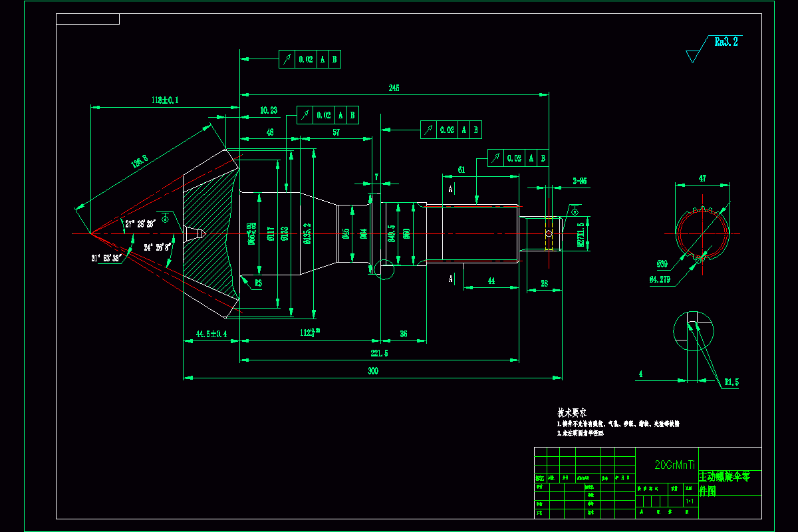Select the "Φ117" diameter dimension
The width and height of the screenshot is (798, 532).
271,233
